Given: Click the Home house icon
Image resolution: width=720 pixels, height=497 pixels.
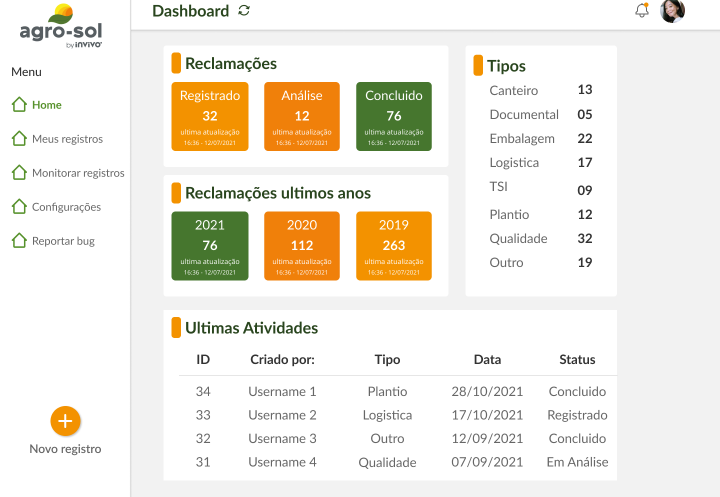Looking at the screenshot, I should click(19, 105).
